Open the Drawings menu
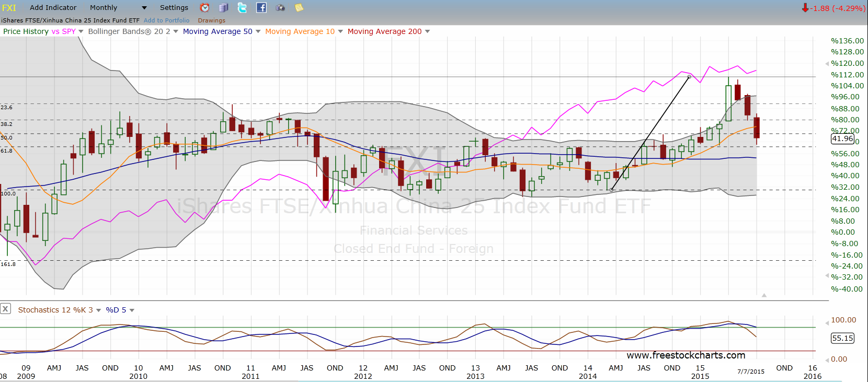 pyautogui.click(x=211, y=21)
